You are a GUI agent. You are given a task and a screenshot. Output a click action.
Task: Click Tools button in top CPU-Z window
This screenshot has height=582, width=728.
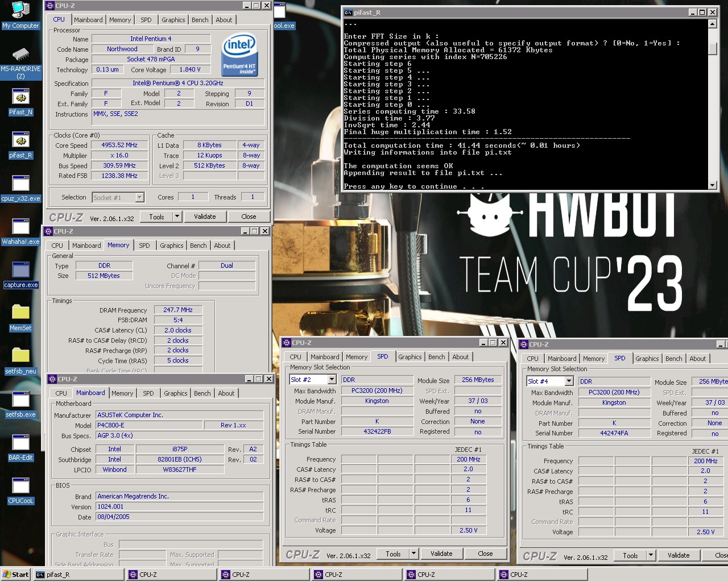point(156,217)
